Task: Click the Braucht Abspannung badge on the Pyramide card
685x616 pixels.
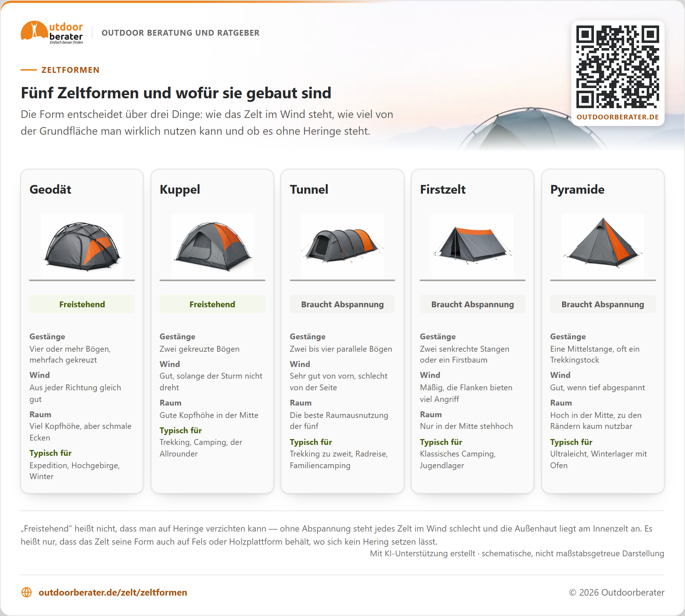Action: tap(603, 304)
